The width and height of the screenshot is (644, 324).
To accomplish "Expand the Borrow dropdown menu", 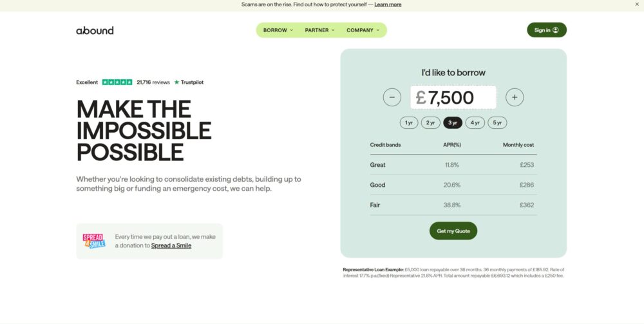I will pos(278,30).
